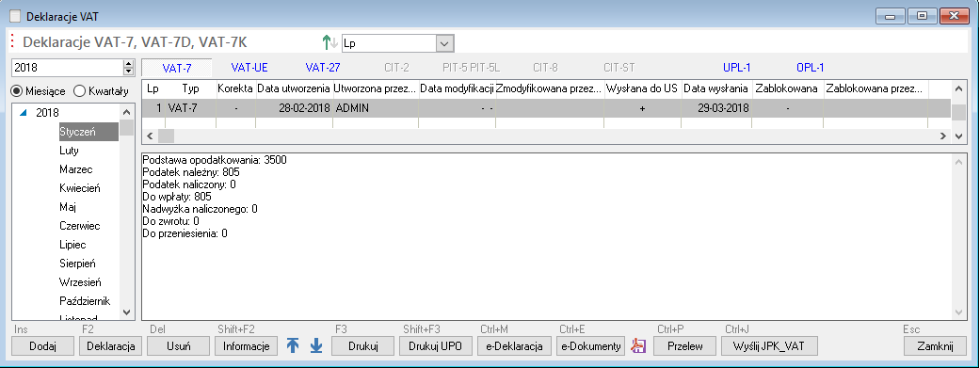The image size is (980, 368).
Task: Click the Deklaracje VAT window title icon
Action: [15, 16]
